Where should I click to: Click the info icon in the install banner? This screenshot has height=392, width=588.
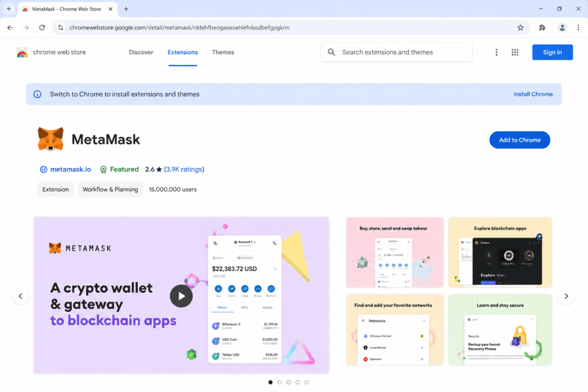click(x=37, y=94)
